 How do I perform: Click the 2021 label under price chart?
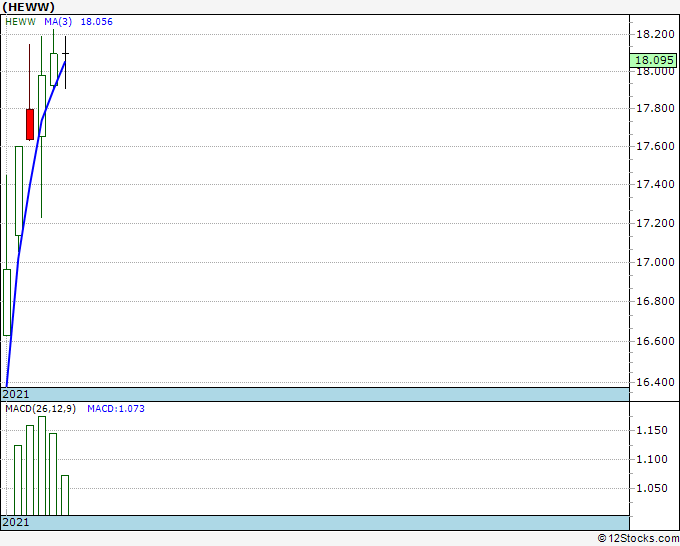pos(16,394)
